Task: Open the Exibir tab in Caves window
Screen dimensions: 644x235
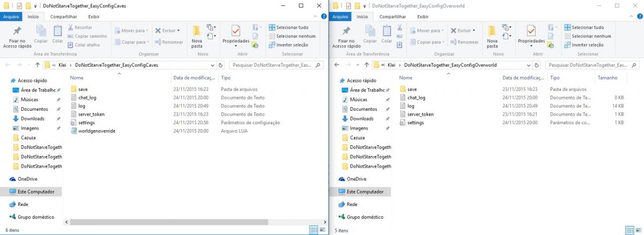Action: (x=94, y=17)
